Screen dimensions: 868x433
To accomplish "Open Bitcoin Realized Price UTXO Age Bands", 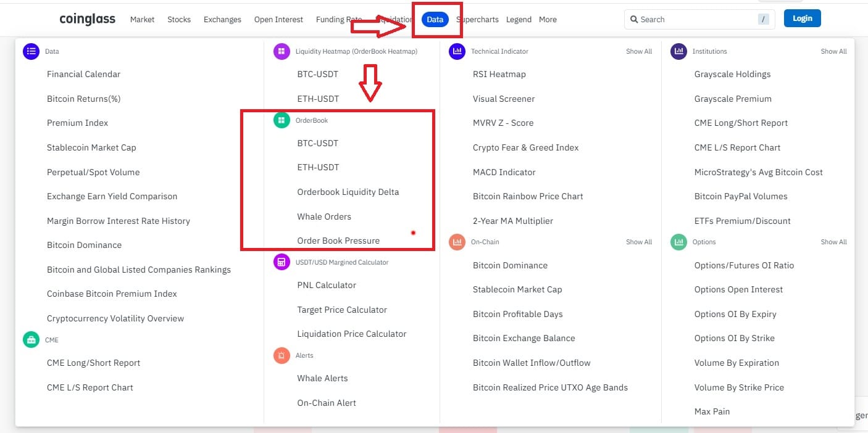I will point(550,387).
